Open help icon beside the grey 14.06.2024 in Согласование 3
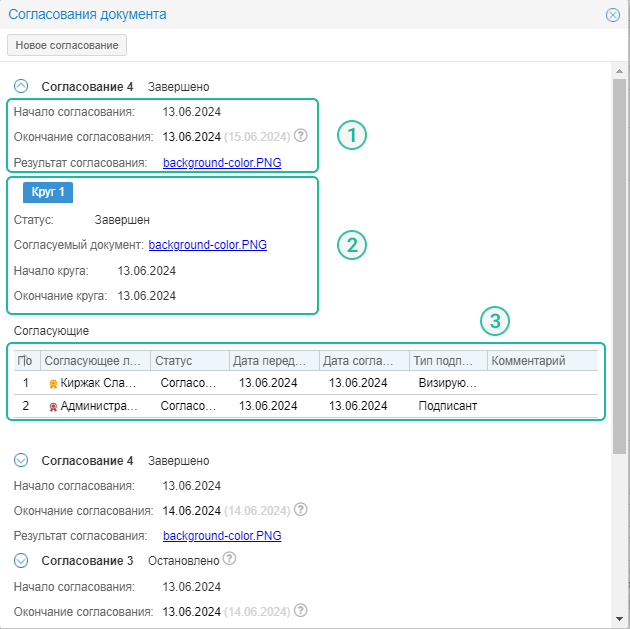630x629 pixels. tap(301, 610)
